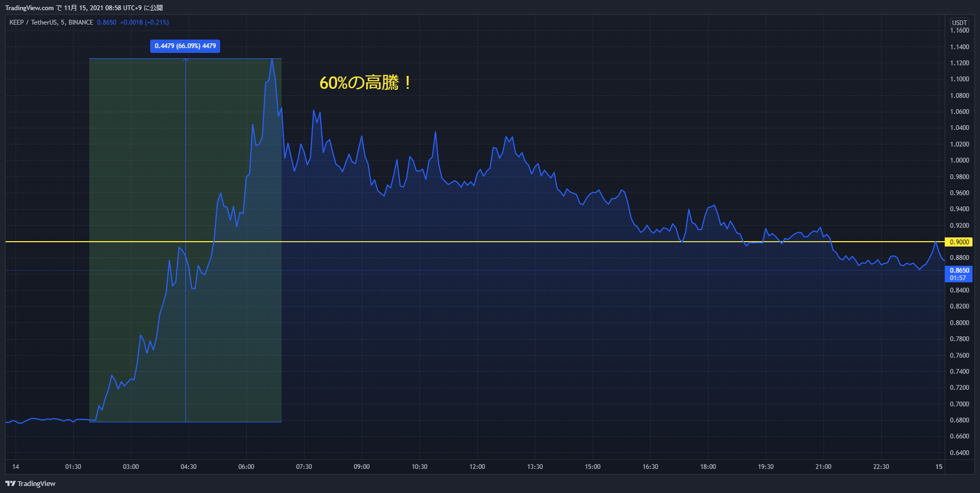Click the 07:30 time axis label

click(304, 467)
